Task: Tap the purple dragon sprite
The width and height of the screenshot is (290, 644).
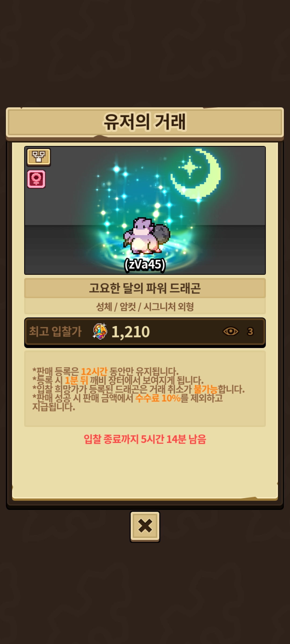Action: [147, 236]
